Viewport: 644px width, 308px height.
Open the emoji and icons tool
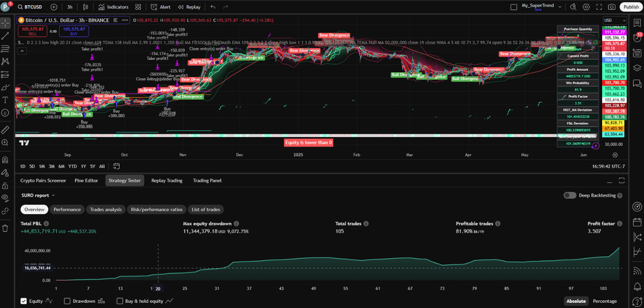[x=5, y=113]
